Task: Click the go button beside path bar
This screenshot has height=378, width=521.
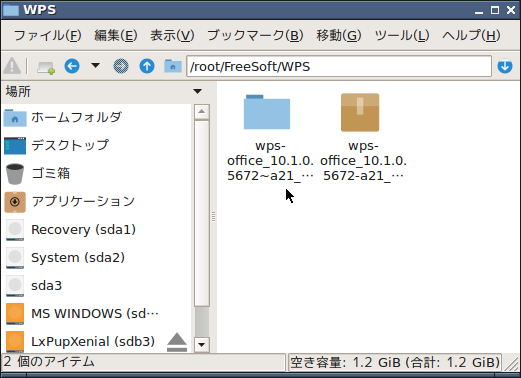Action: (505, 66)
